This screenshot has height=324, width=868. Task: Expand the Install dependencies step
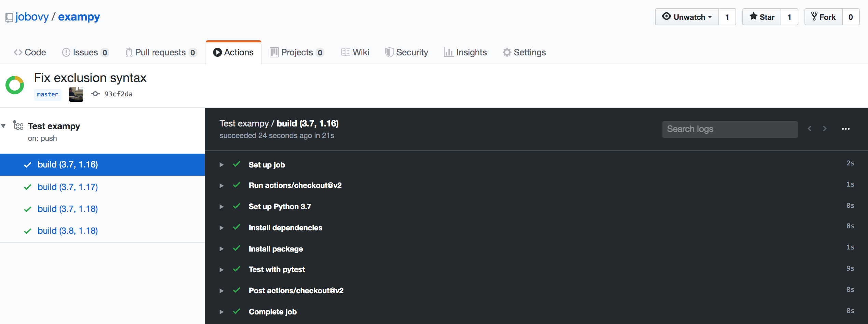coord(221,228)
